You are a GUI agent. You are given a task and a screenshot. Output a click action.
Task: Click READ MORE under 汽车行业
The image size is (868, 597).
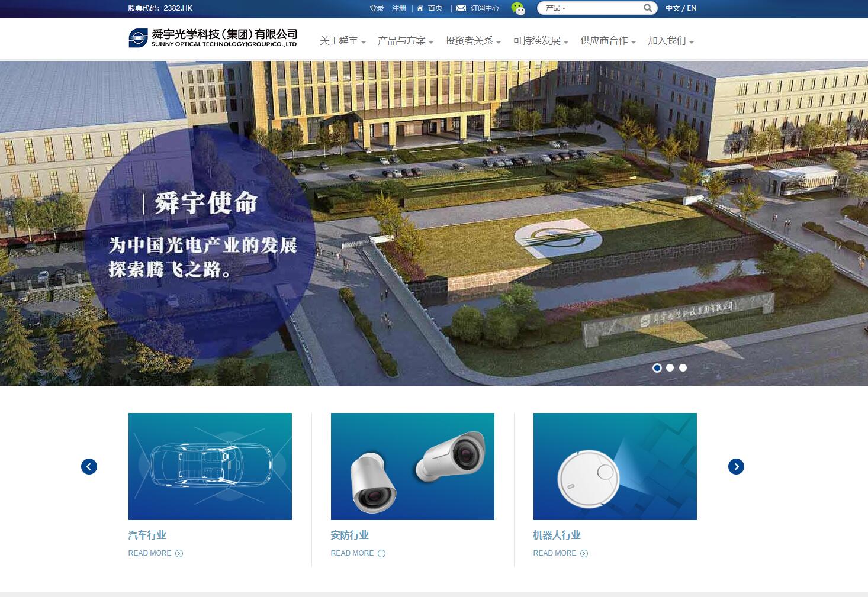150,553
